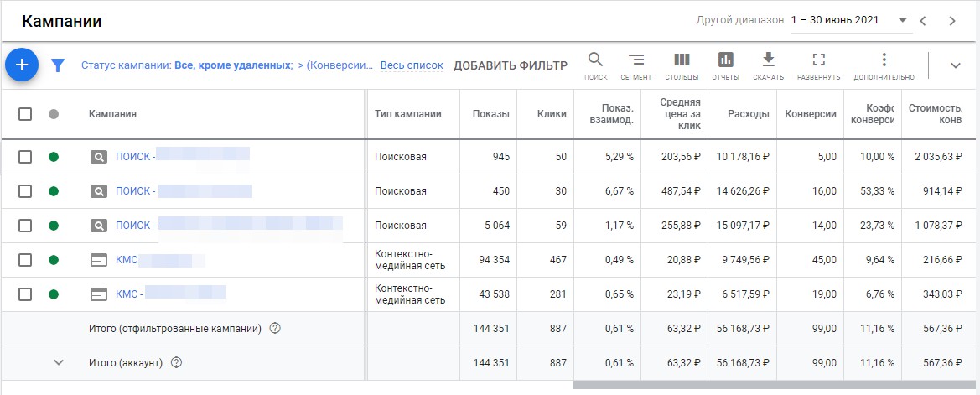Open the Столбцы columns icon

click(682, 60)
